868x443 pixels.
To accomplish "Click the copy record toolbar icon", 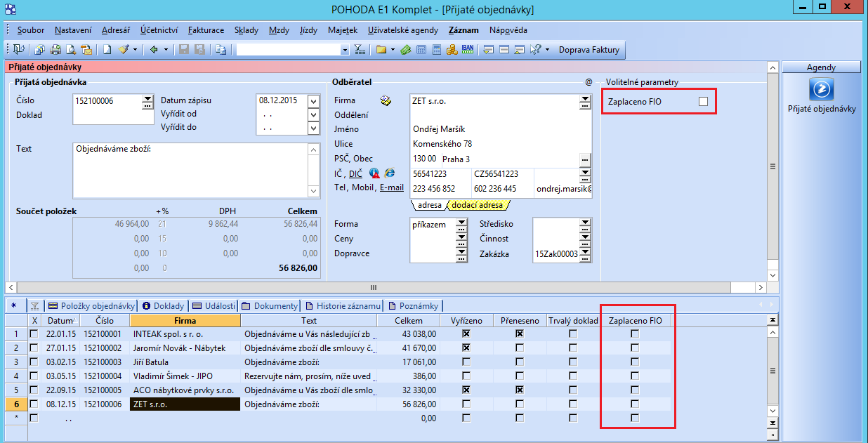I will 221,50.
